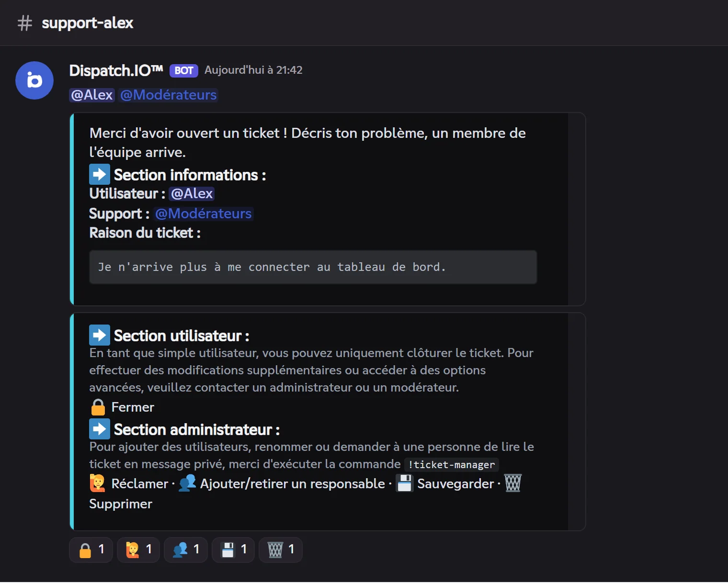
Task: Click the word Sauvegarder
Action: pos(455,484)
